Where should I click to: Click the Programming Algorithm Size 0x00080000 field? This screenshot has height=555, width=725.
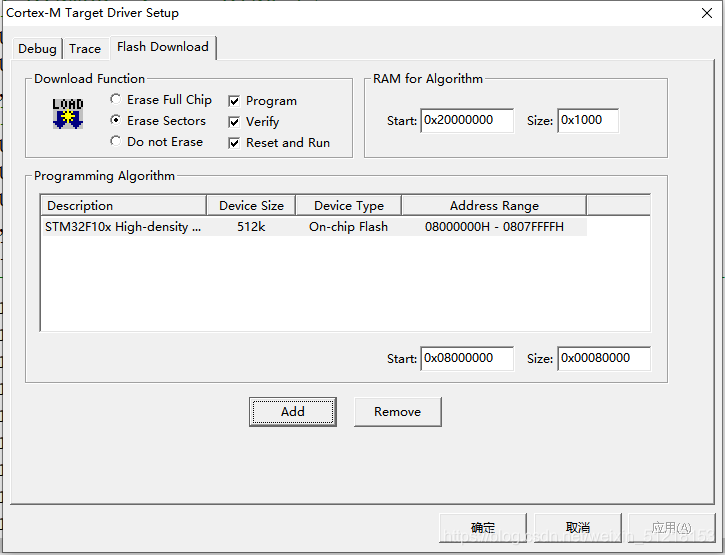(604, 358)
